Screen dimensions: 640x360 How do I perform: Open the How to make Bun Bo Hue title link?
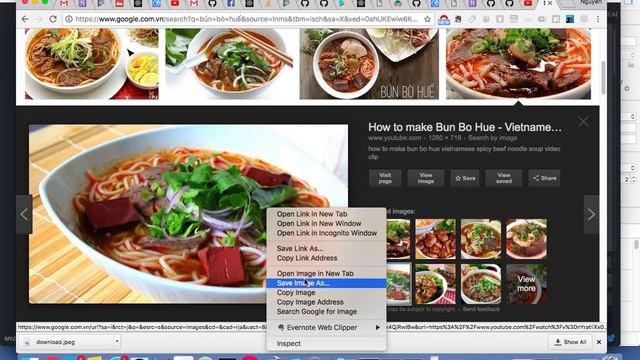[x=464, y=127]
